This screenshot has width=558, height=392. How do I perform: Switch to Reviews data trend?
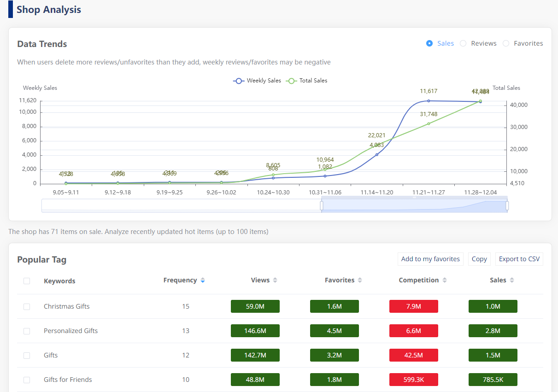(x=463, y=43)
